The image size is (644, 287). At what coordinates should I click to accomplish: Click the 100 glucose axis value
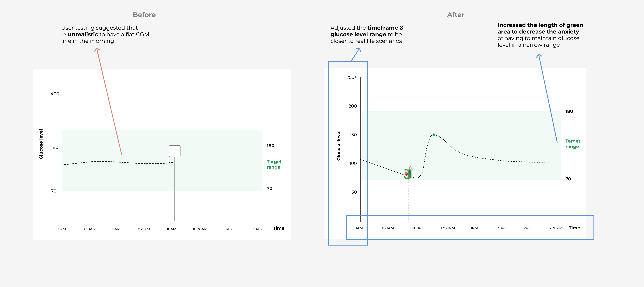coord(353,164)
